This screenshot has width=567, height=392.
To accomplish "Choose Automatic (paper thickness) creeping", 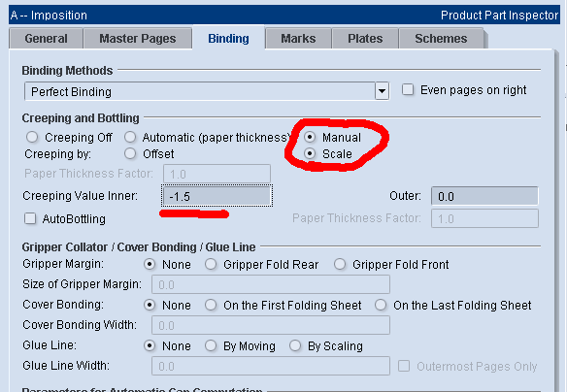I will tap(130, 137).
